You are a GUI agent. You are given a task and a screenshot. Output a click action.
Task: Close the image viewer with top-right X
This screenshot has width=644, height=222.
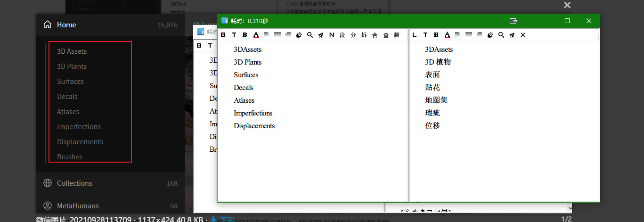567,5
